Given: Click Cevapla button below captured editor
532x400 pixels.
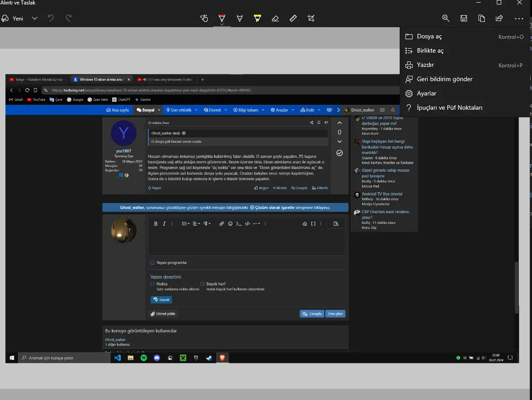Looking at the screenshot, I should (x=312, y=314).
